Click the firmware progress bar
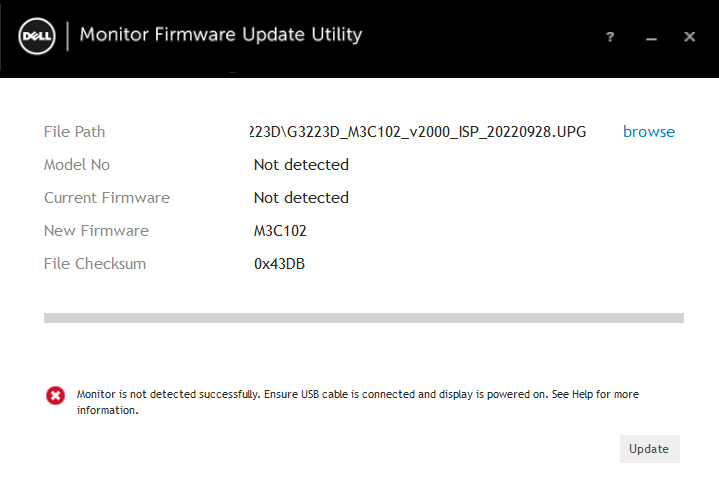Screen dimensions: 719x497 pos(363,318)
